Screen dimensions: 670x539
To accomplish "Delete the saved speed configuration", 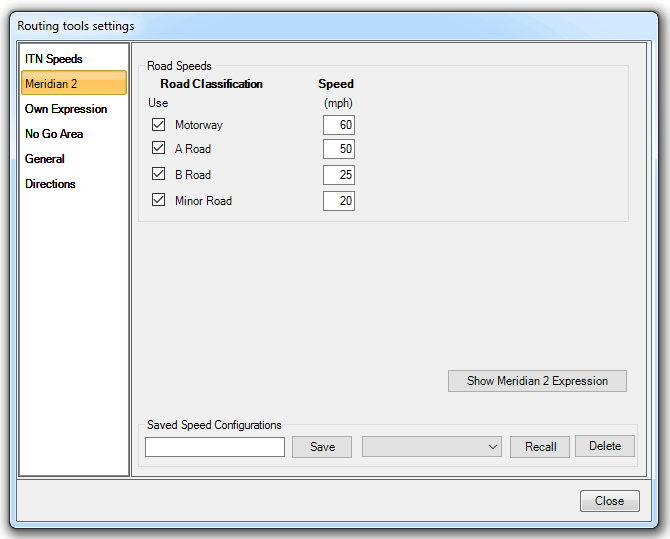I will [605, 446].
